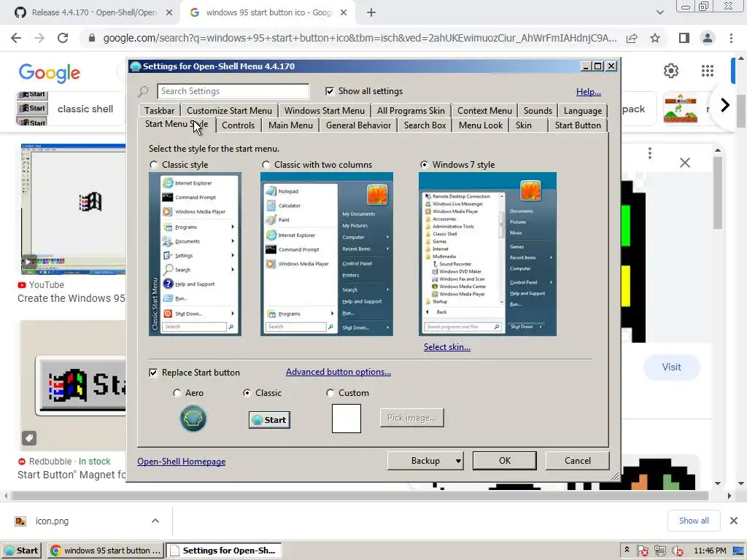Open more options in image preview panel
The width and height of the screenshot is (747, 560).
click(650, 153)
